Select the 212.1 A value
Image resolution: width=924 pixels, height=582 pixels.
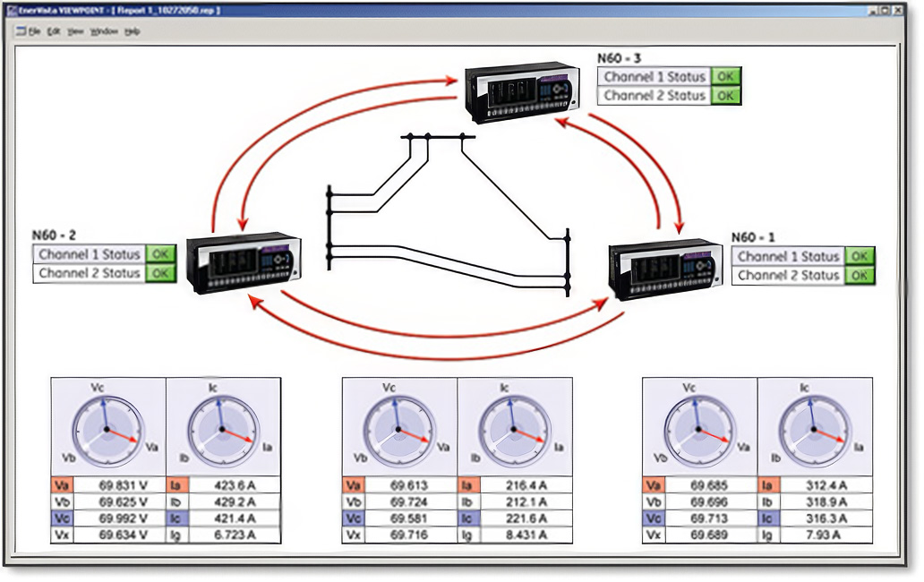point(526,502)
